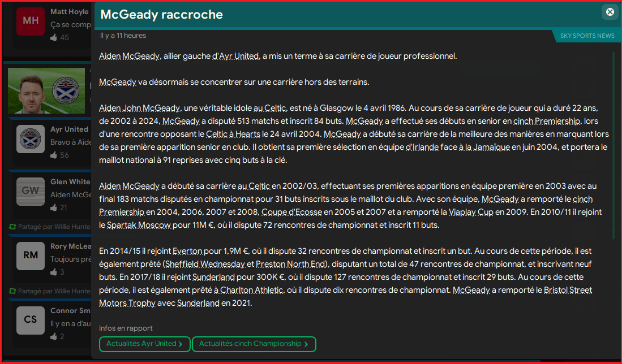Open the Ayr United crest avatar in feed
The width and height of the screenshot is (622, 364).
coord(31,139)
